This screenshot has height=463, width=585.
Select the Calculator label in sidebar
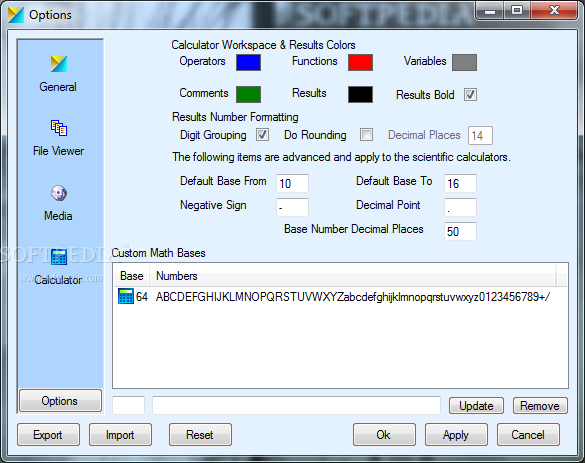pos(58,280)
